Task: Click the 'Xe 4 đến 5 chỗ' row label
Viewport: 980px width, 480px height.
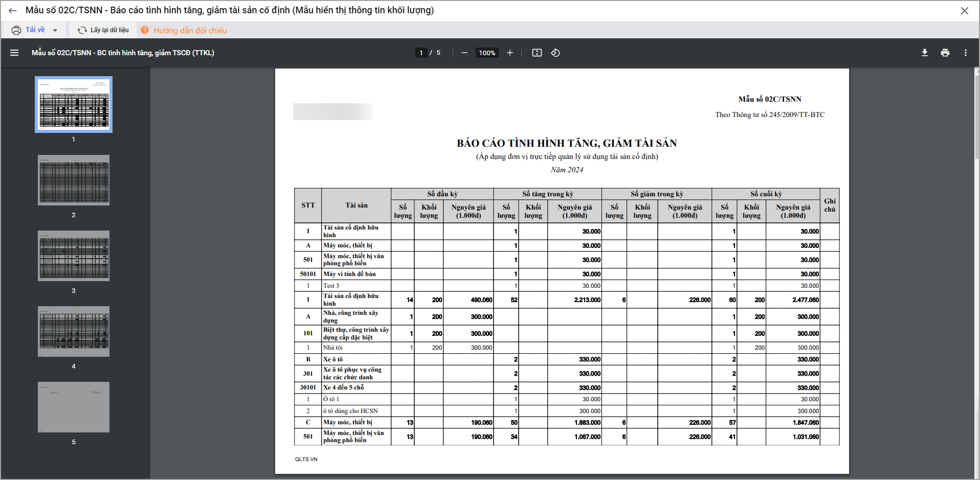Action: (344, 387)
